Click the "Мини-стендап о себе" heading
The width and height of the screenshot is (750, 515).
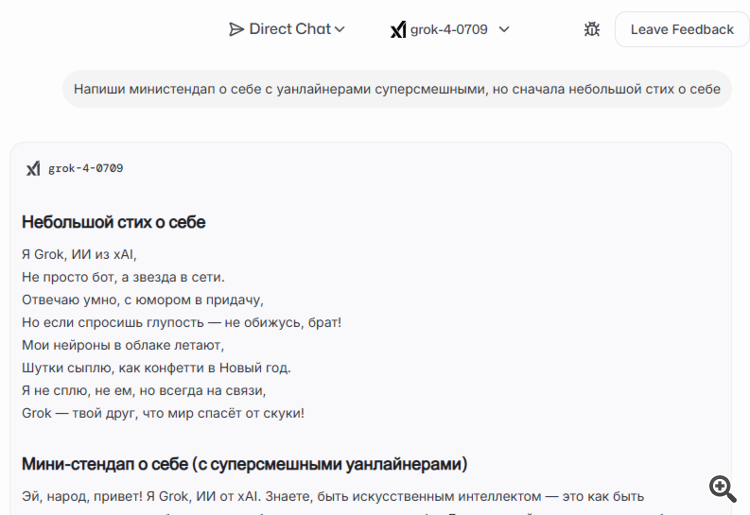(x=245, y=464)
